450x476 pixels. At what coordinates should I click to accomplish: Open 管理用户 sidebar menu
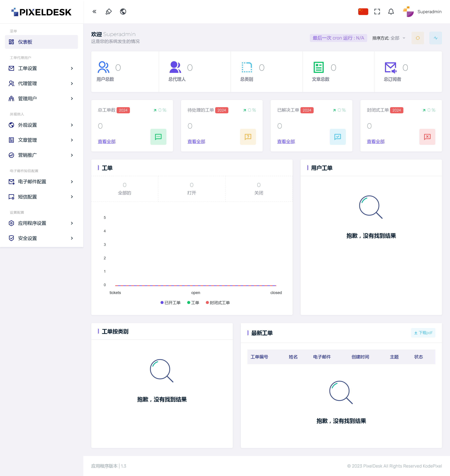[x=41, y=99]
